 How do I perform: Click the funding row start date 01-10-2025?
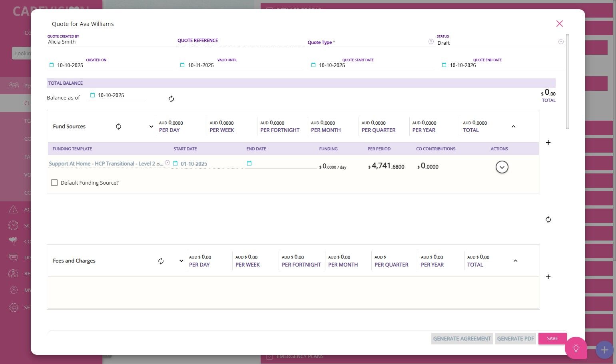click(x=194, y=164)
